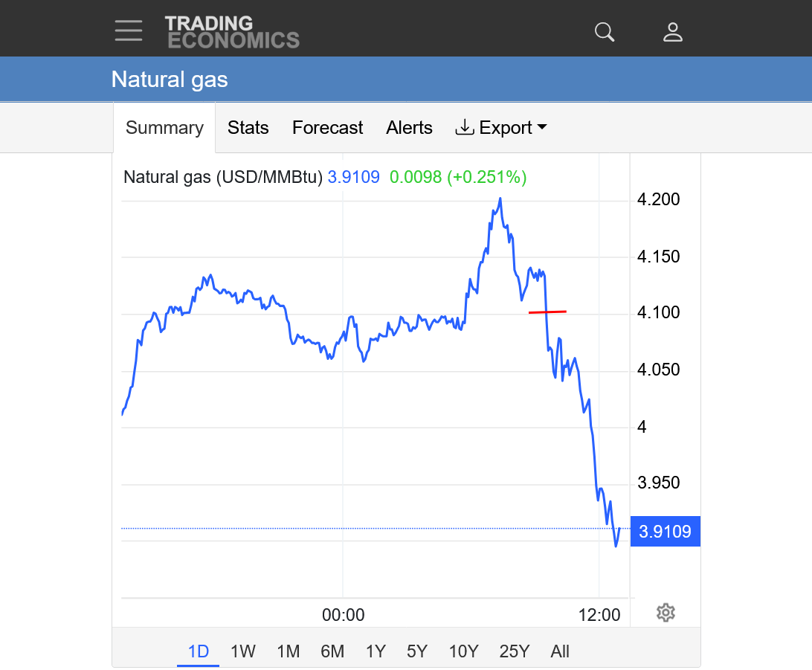Open chart settings gear icon

click(x=666, y=613)
